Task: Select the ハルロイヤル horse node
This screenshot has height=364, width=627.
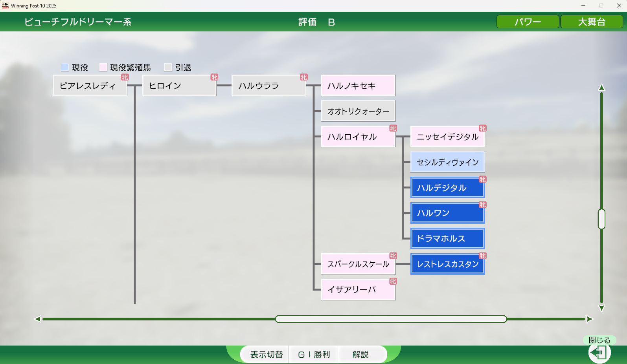Action: [358, 137]
